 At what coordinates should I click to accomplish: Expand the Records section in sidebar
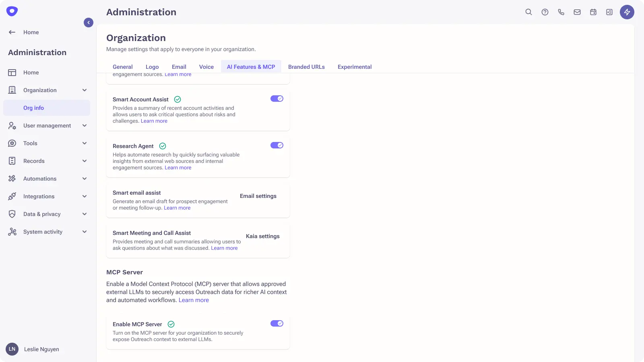tap(85, 161)
